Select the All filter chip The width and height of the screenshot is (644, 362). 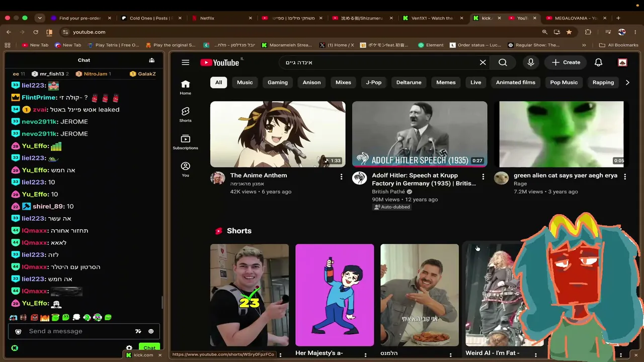pyautogui.click(x=218, y=82)
